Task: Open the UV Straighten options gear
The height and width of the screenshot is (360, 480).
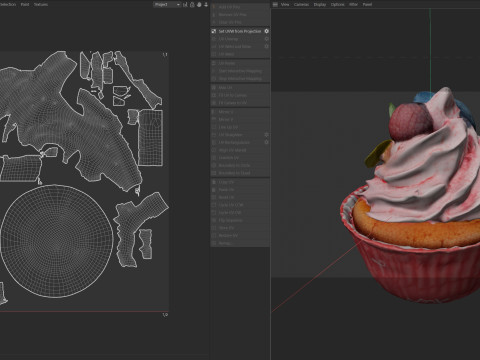Action: (266, 135)
